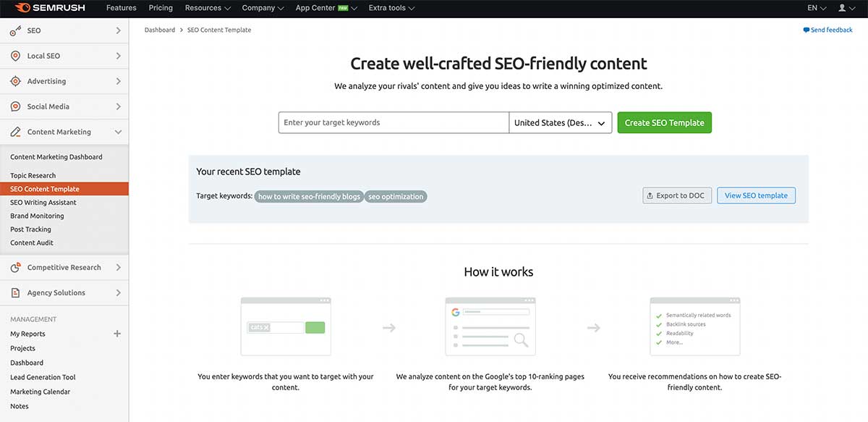Click the Dashboard breadcrumb link
The height and width of the screenshot is (422, 868).
(x=160, y=30)
